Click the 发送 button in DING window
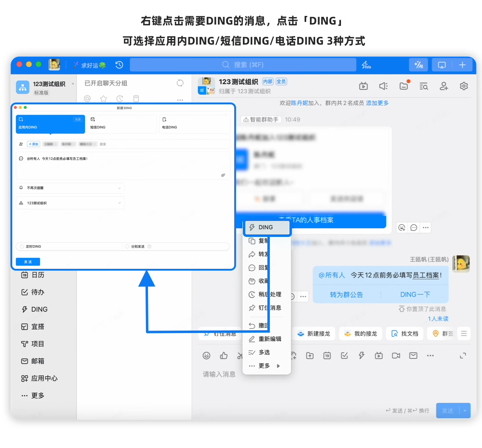Image resolution: width=482 pixels, height=448 pixels. click(28, 262)
